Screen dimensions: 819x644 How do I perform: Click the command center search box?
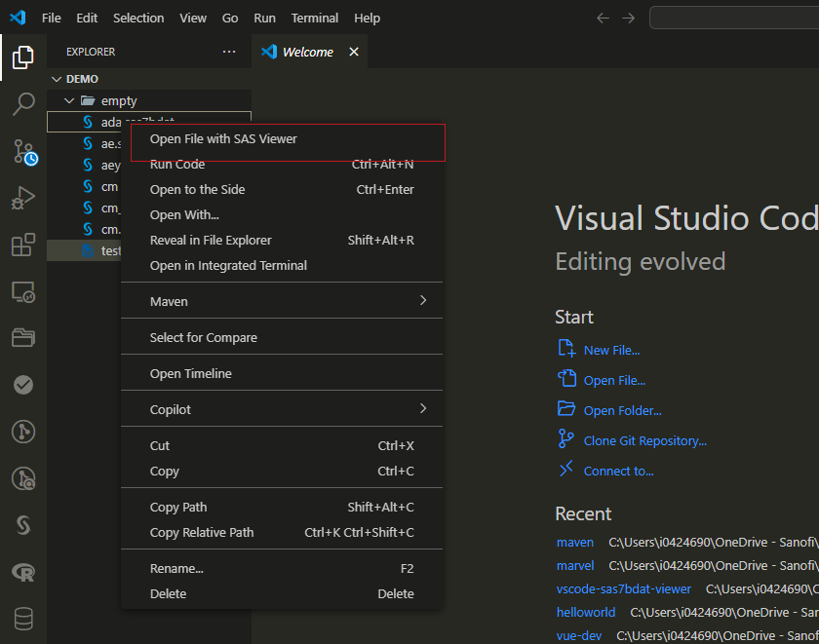pos(734,18)
